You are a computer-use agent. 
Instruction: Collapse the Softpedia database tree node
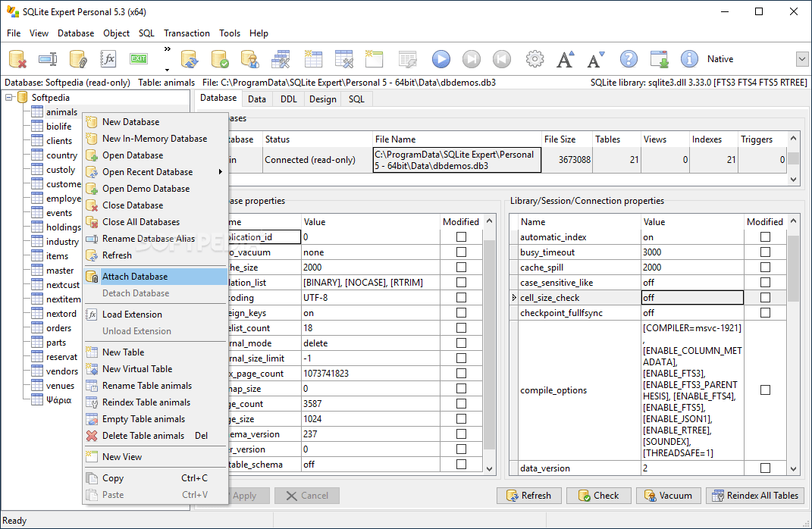9,97
